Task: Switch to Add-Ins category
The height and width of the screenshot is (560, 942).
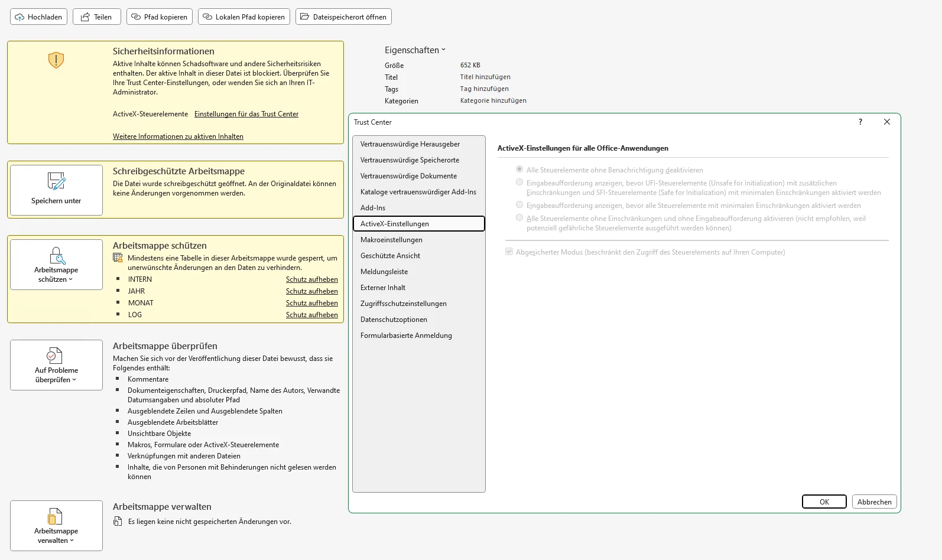Action: (418, 208)
